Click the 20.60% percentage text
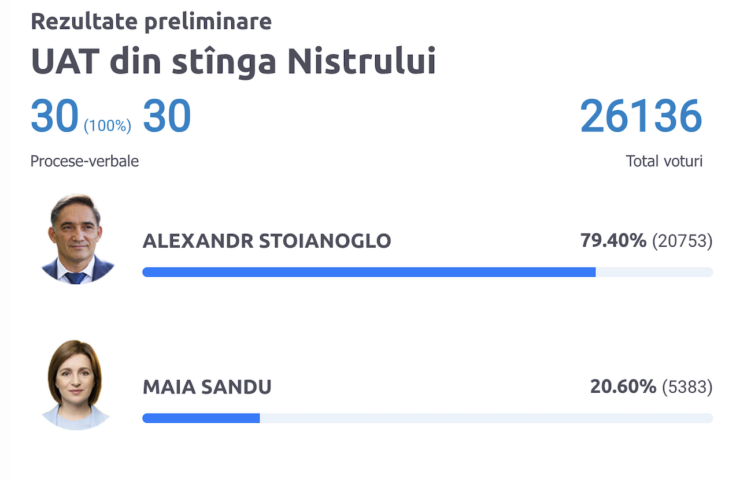The height and width of the screenshot is (480, 740). pos(623,387)
